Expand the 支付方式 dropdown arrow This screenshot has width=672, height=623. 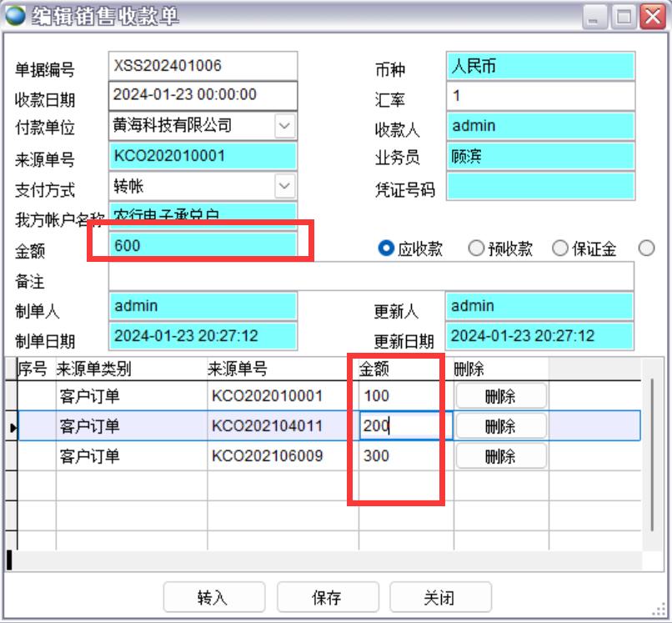pos(285,186)
